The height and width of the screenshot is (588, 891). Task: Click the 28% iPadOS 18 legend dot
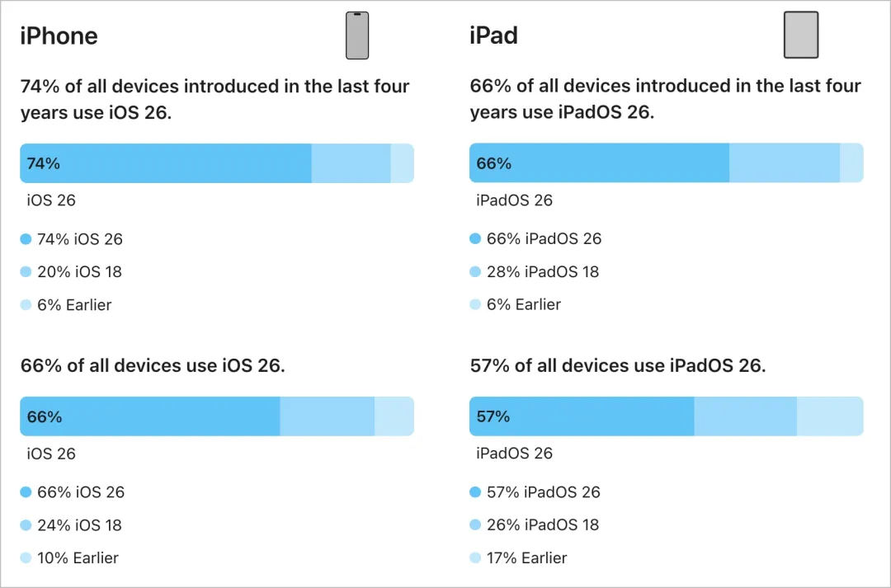(474, 272)
